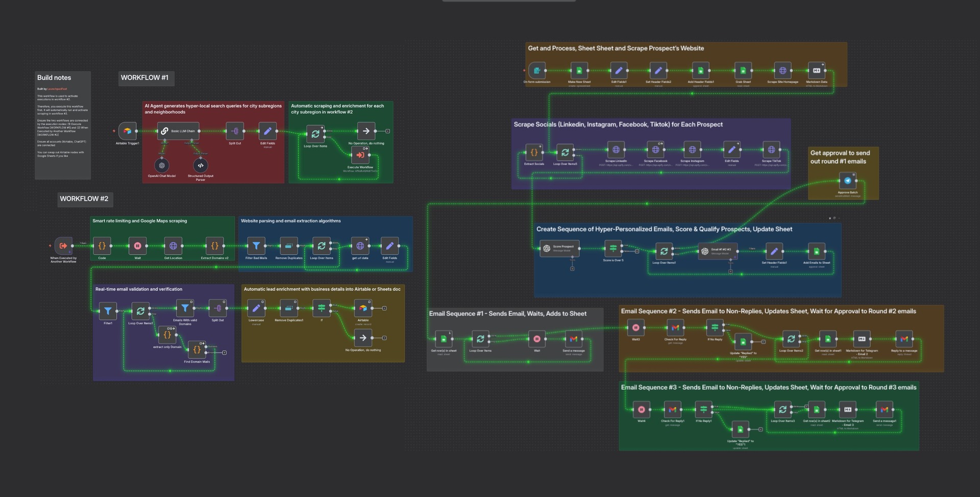Image resolution: width=980 pixels, height=497 pixels.
Task: Open the Get Location globe node
Action: pos(173,246)
